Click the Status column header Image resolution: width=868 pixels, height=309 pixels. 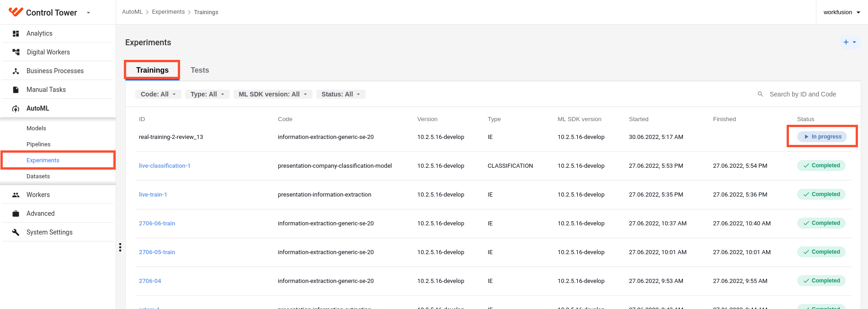806,119
